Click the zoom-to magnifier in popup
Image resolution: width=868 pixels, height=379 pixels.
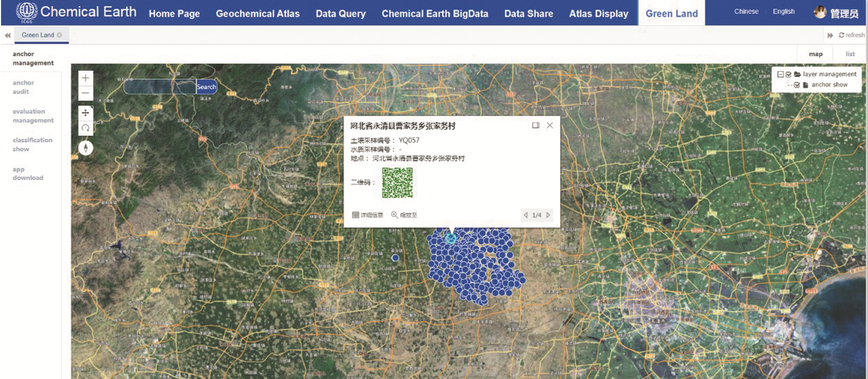[395, 215]
